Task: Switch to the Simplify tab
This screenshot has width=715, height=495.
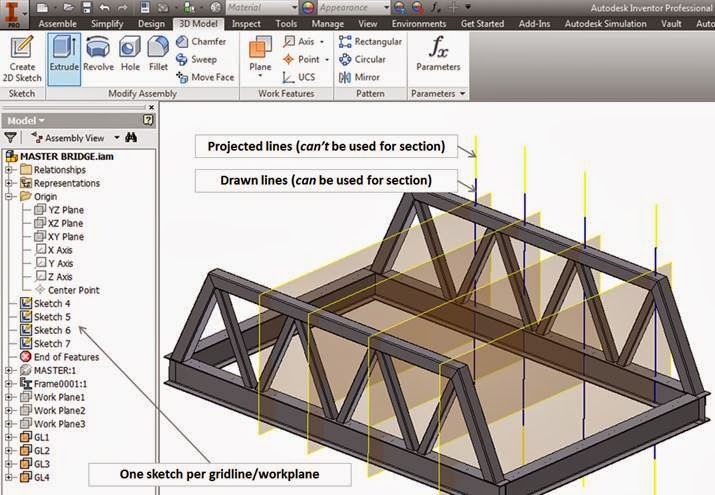Action: point(107,24)
